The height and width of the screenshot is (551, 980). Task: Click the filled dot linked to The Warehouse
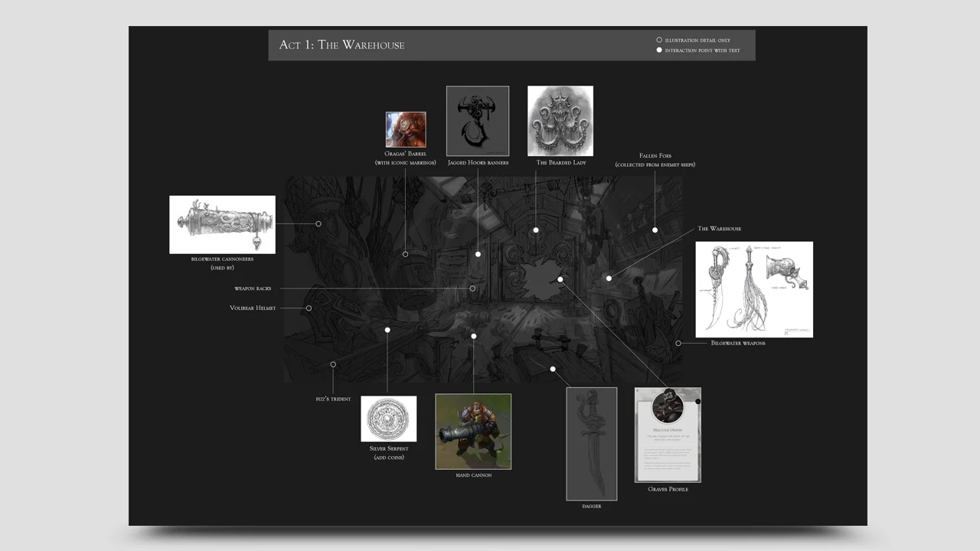(x=609, y=279)
